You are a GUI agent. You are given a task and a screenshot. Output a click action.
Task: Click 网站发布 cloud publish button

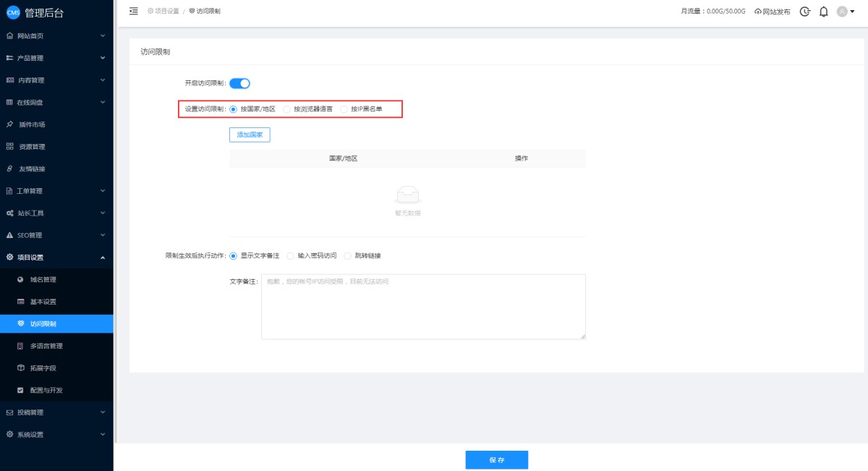772,12
